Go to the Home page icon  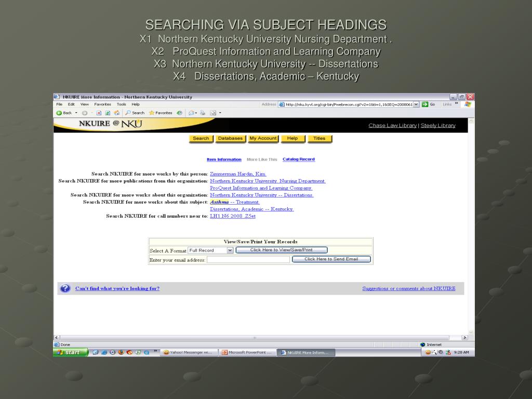tap(117, 113)
